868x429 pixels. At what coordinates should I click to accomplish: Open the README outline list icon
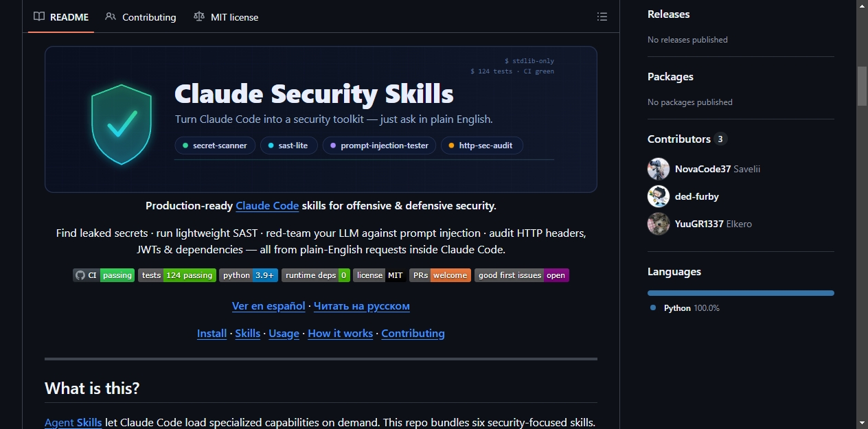click(x=602, y=16)
